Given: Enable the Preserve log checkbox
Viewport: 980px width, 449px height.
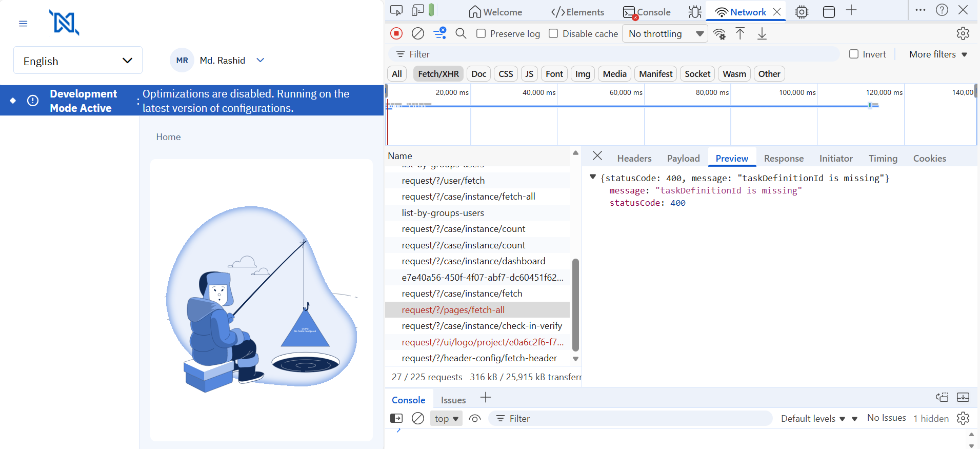Looking at the screenshot, I should click(481, 33).
